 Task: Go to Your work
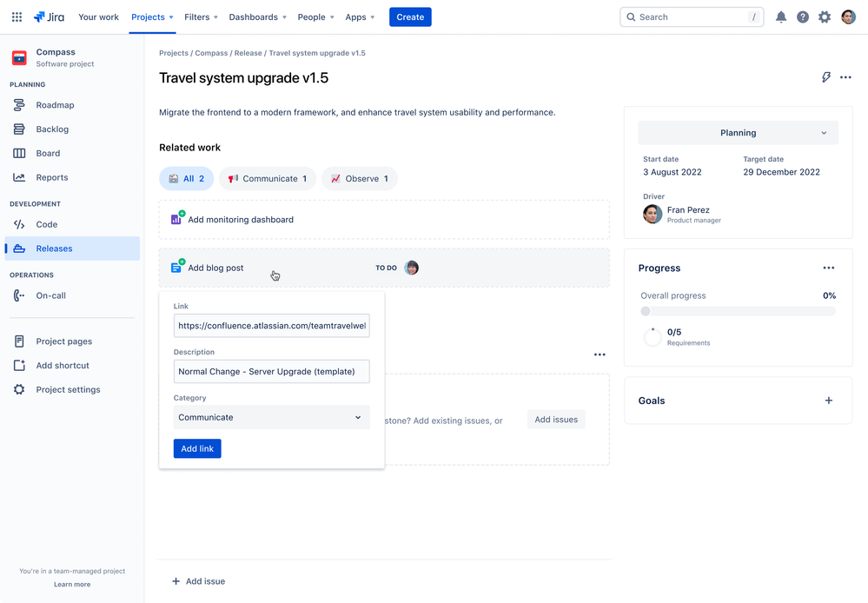(98, 17)
